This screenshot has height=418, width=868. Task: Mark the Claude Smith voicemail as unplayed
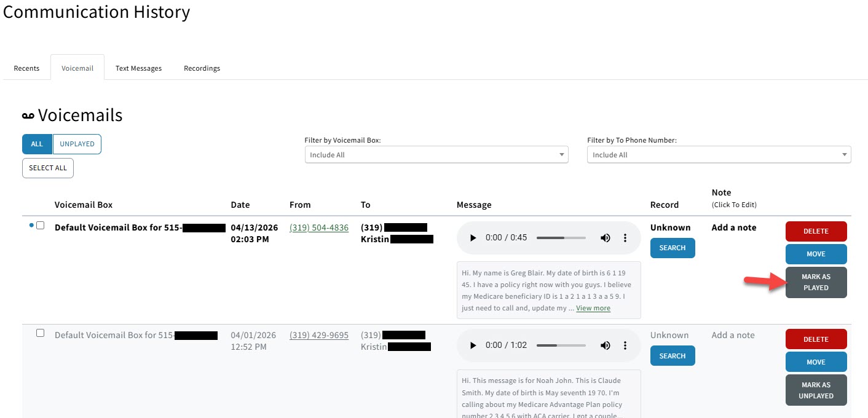tap(816, 390)
